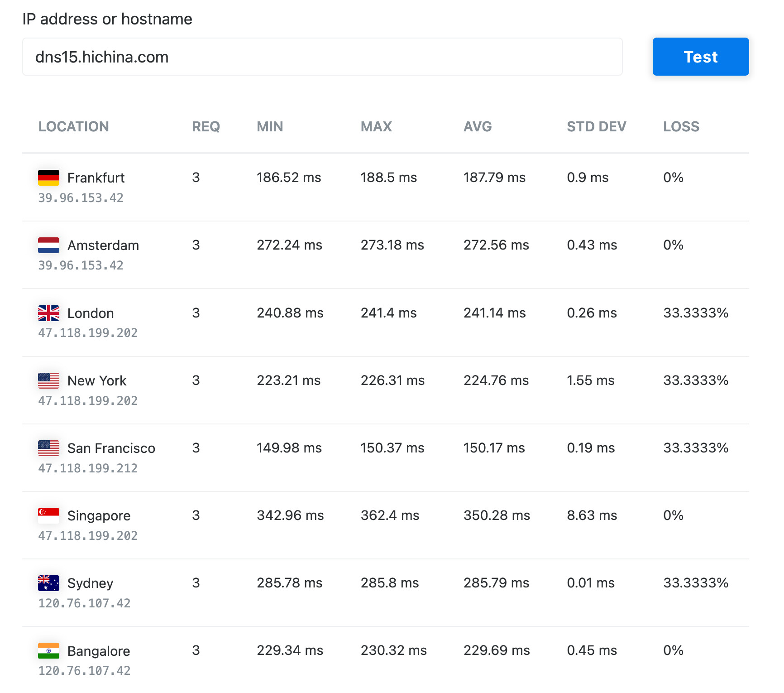
Task: Click the US flag beside San Francisco
Action: tap(48, 448)
